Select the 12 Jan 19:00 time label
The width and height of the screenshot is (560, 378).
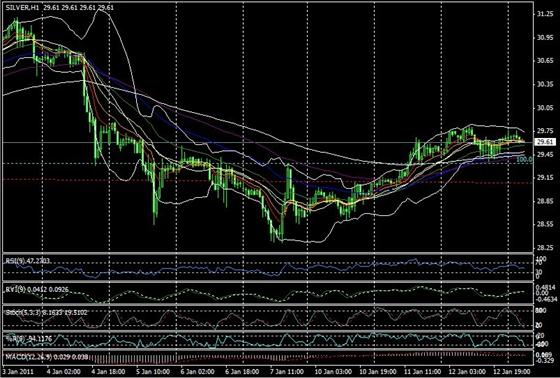pyautogui.click(x=511, y=371)
